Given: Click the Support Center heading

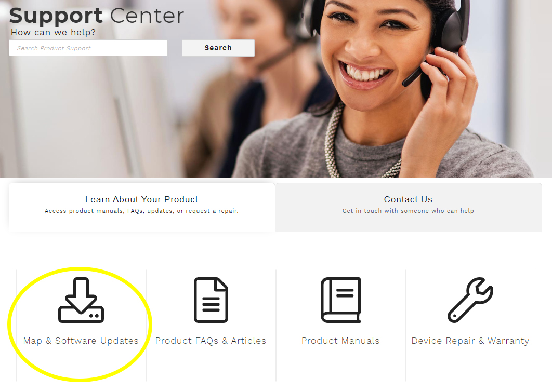Looking at the screenshot, I should [x=97, y=16].
